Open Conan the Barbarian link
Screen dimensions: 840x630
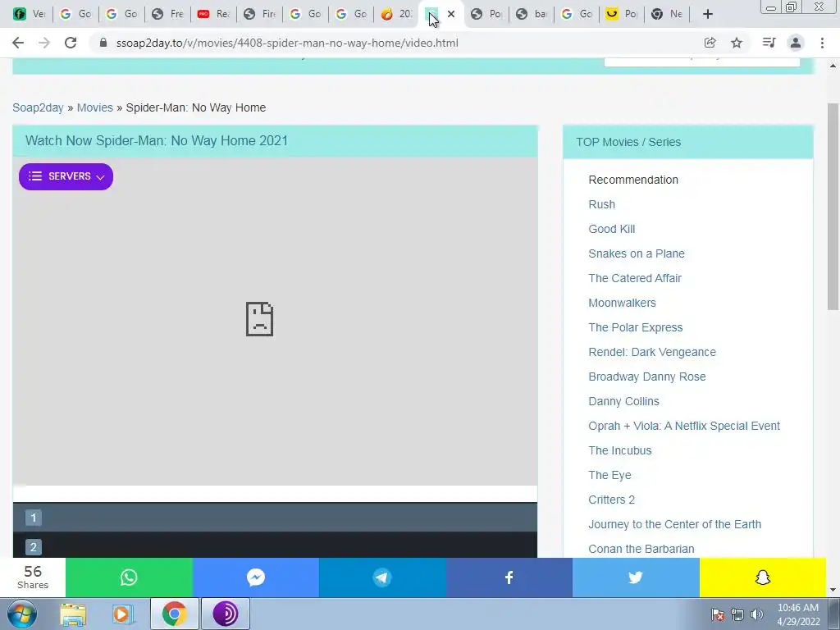(x=641, y=550)
